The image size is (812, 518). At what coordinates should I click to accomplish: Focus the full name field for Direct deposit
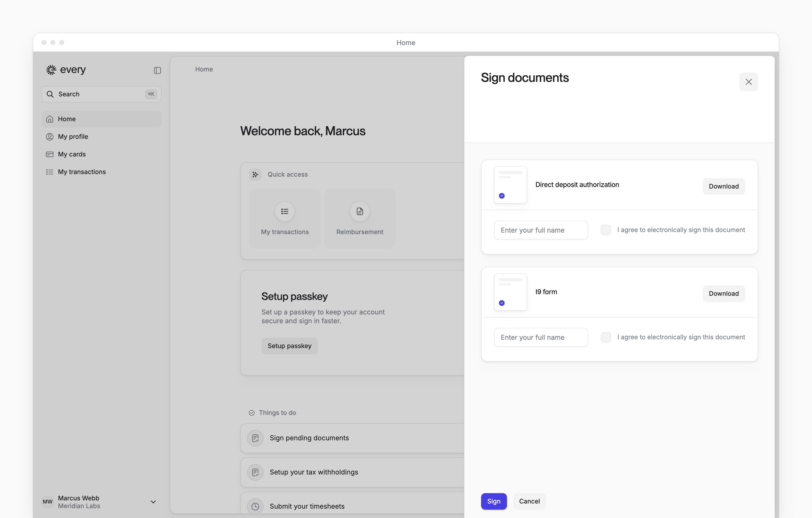(x=541, y=230)
